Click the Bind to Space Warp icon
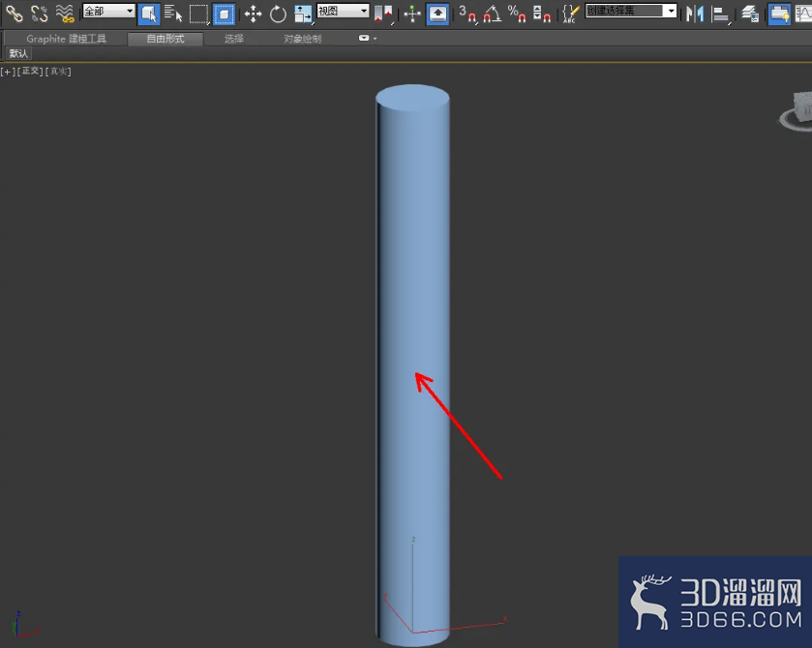This screenshot has height=648, width=812. pyautogui.click(x=65, y=14)
